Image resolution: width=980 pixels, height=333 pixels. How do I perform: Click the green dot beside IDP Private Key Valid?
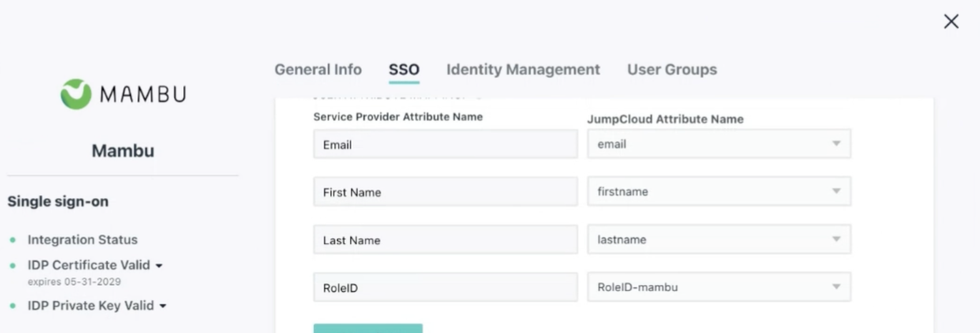13,306
